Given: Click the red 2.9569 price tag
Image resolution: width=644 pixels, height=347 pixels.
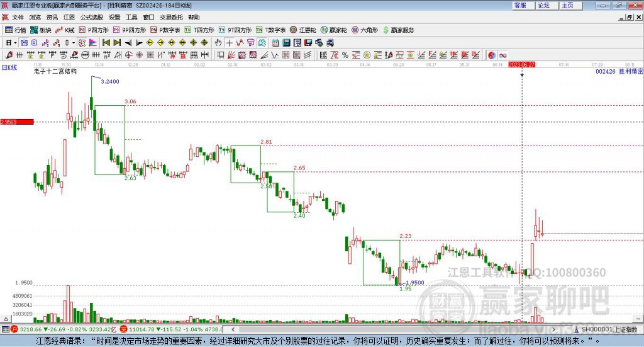Looking at the screenshot, I should [x=17, y=122].
